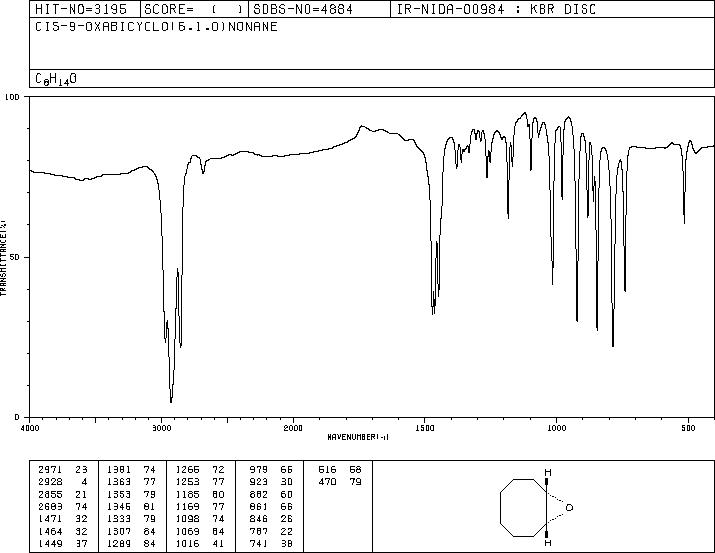Select the 2855 peak table entry
This screenshot has width=715, height=553.
click(63, 494)
